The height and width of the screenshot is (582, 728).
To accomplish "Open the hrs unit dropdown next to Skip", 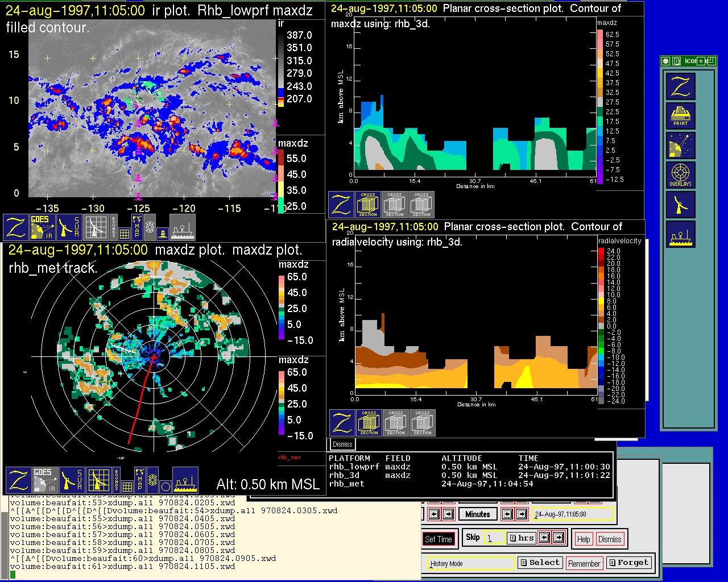I will tap(521, 538).
